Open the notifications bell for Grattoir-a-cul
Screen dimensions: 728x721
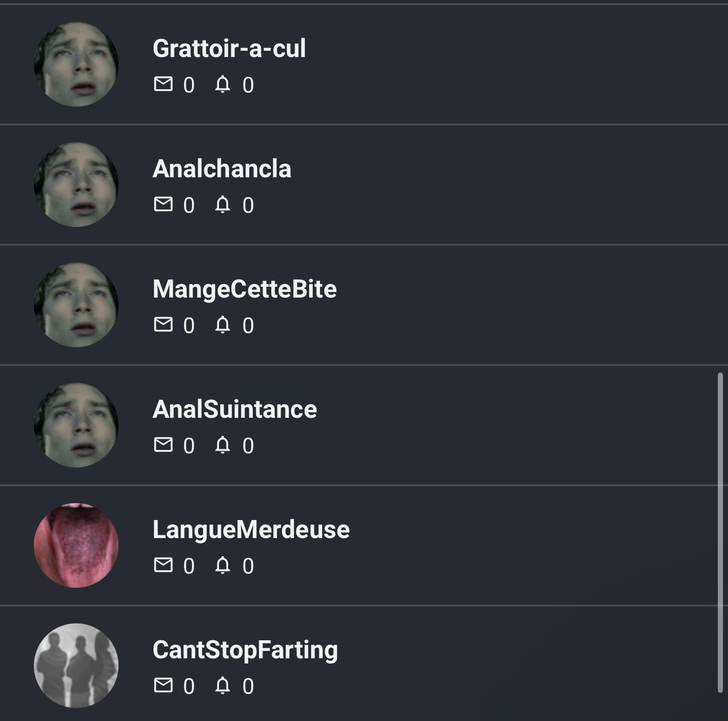[222, 84]
